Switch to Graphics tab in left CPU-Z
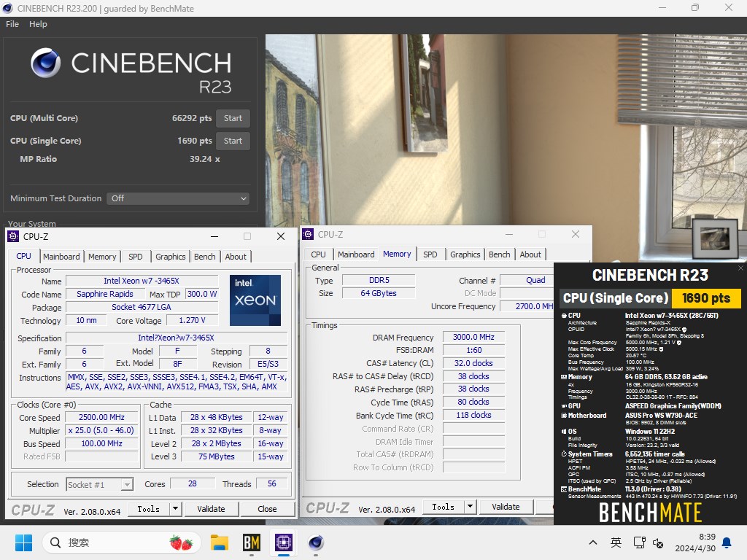 click(171, 257)
